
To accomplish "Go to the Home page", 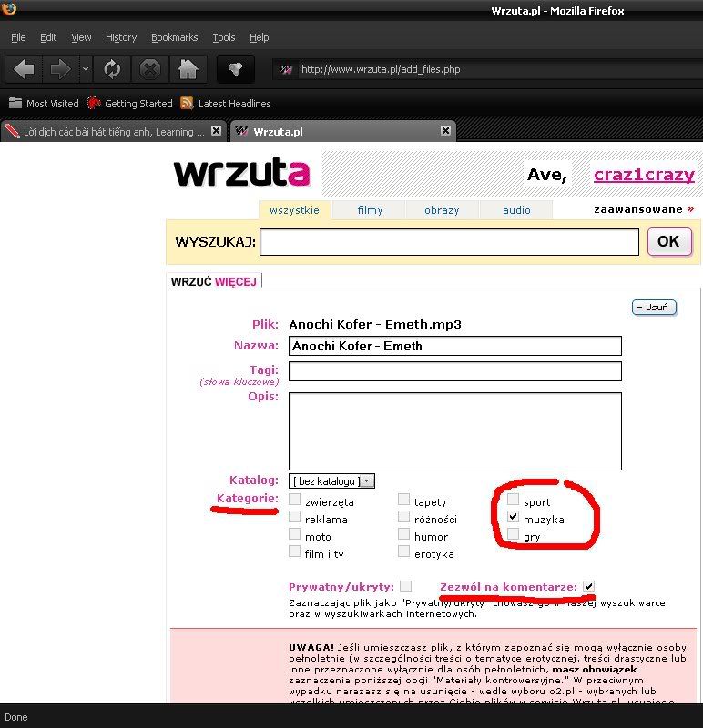I will pyautogui.click(x=188, y=69).
